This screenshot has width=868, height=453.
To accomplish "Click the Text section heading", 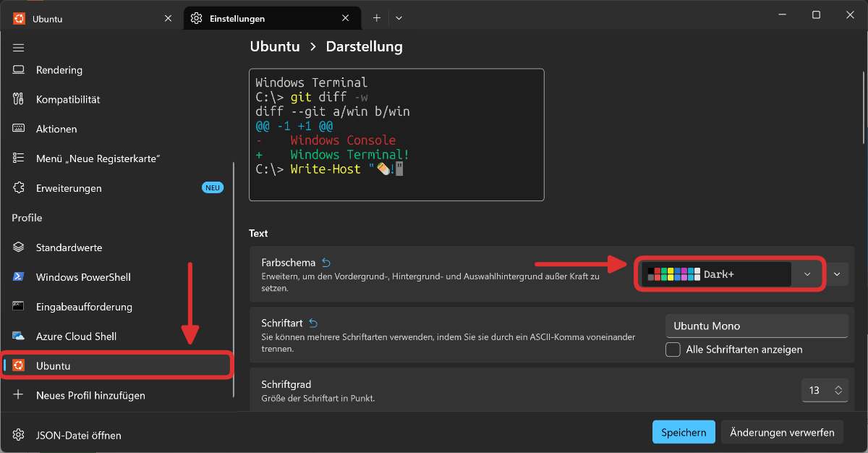I will pos(258,233).
